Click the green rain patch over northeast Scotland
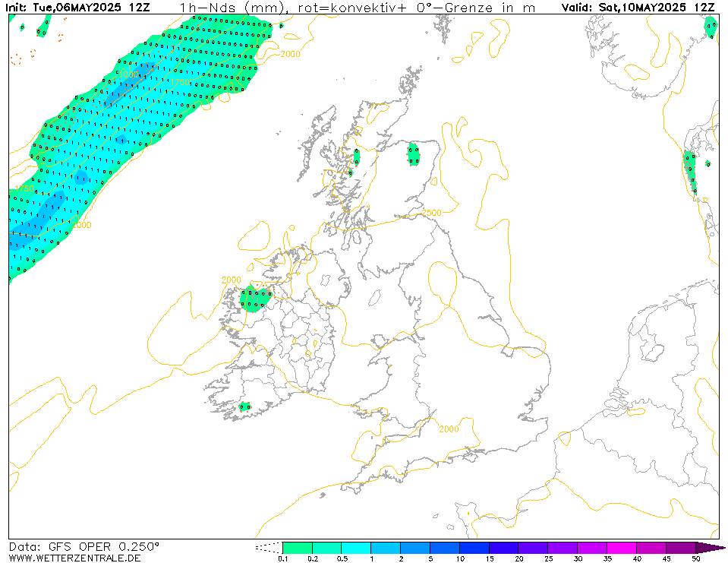The image size is (728, 563). click(x=413, y=153)
